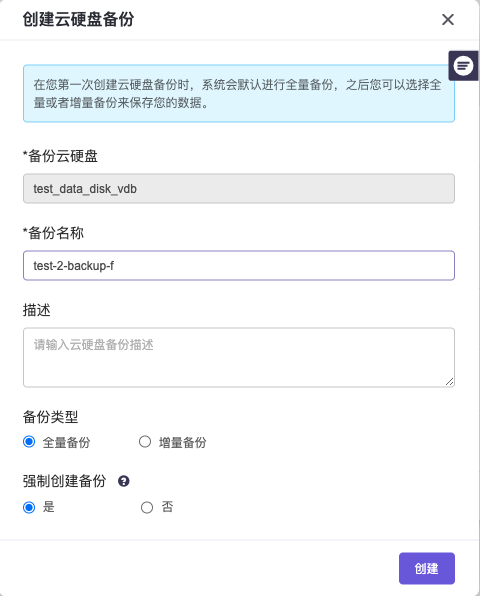Click the blue info banner text
480x596 pixels.
click(237, 94)
